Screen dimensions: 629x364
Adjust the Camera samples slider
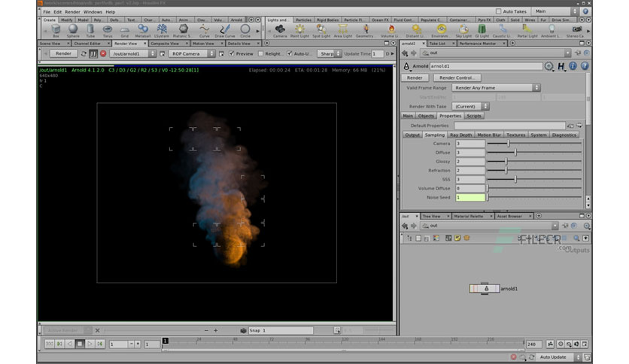pos(534,144)
